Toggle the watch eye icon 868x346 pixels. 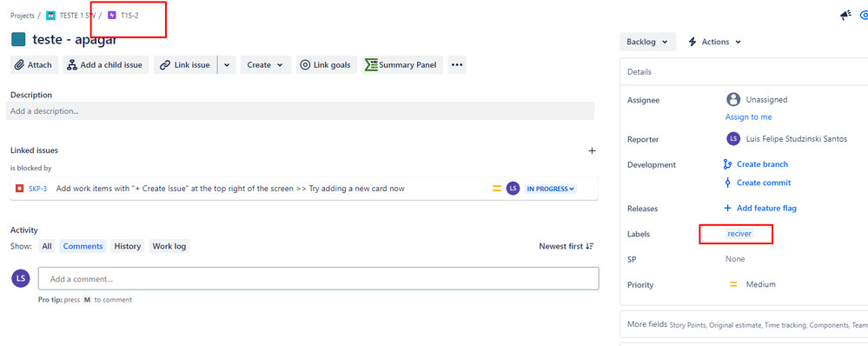[x=864, y=16]
